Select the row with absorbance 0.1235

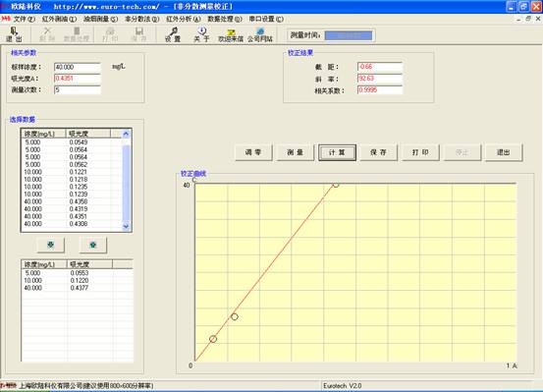72,187
